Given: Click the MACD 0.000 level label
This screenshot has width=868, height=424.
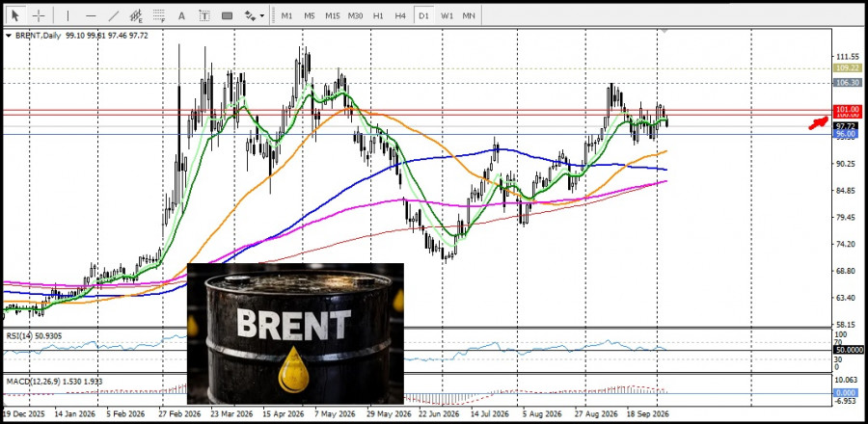Looking at the screenshot, I should tap(847, 392).
